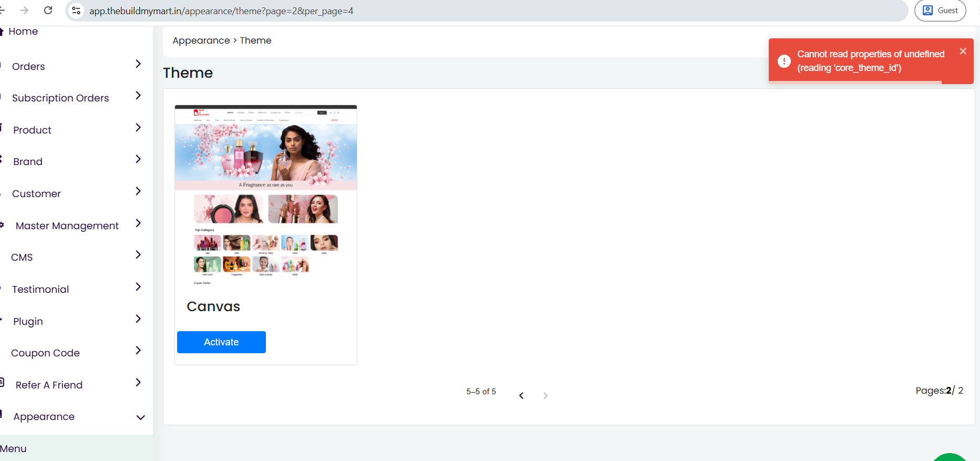Open the Guest profile button
This screenshot has width=980, height=461.
[940, 11]
